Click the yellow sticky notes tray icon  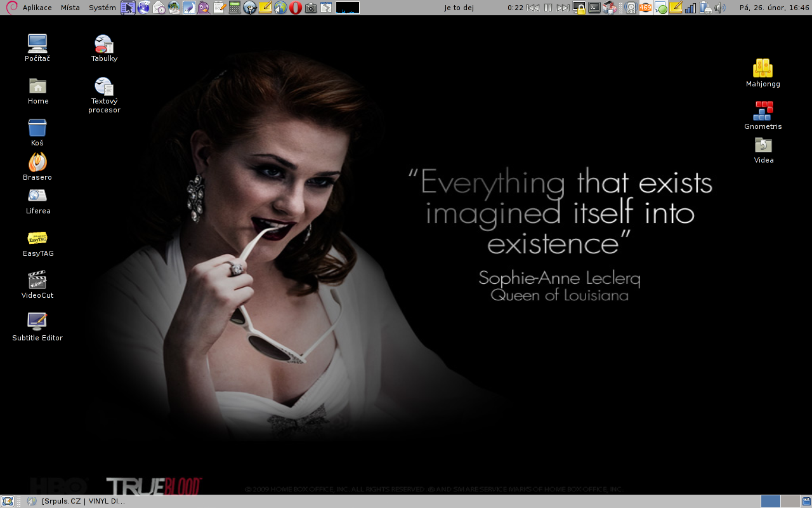(x=676, y=8)
